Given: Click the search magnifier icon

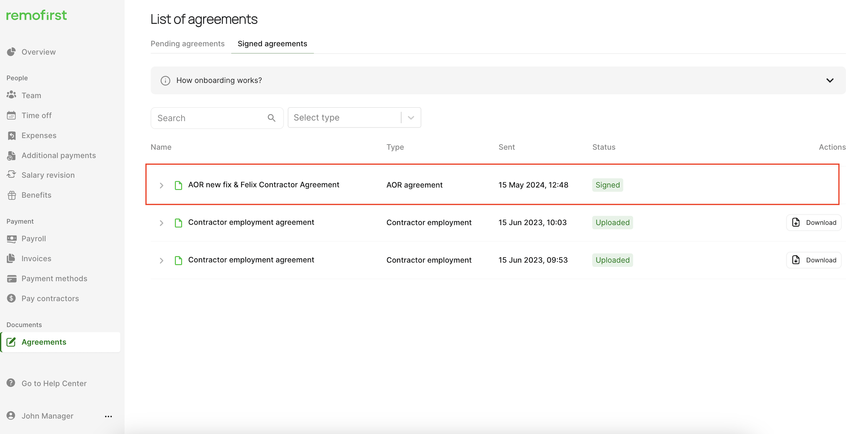Looking at the screenshot, I should click(x=271, y=118).
